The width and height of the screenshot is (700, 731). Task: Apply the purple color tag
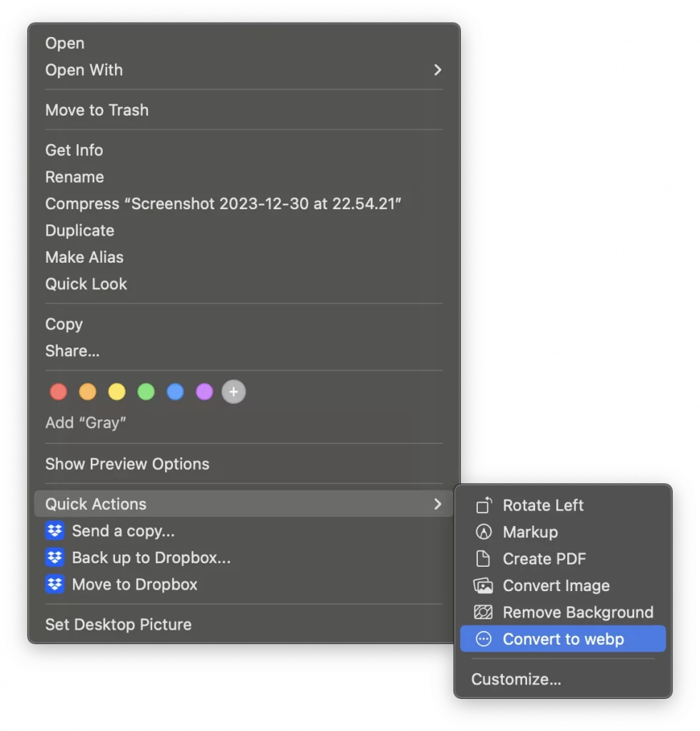point(204,392)
